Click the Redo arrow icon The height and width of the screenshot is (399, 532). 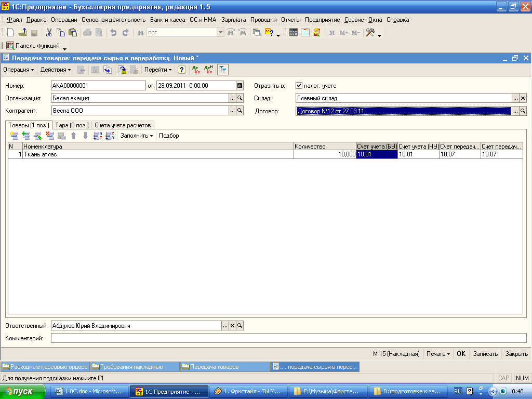[126, 33]
